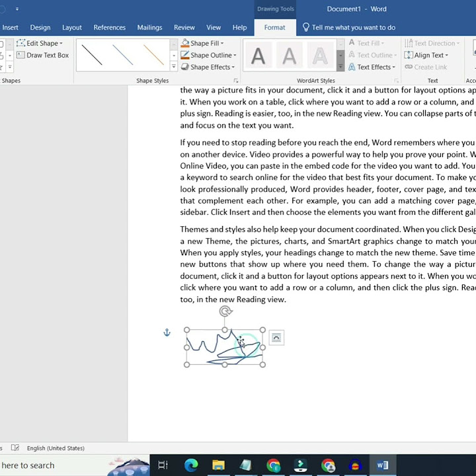This screenshot has height=476, width=476.
Task: Switch to the Review tab
Action: coord(184,27)
